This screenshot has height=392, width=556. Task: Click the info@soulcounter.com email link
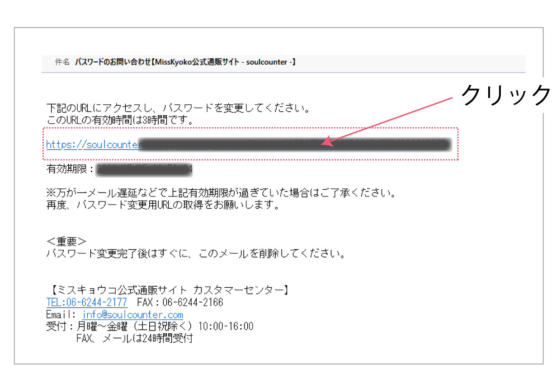click(133, 314)
